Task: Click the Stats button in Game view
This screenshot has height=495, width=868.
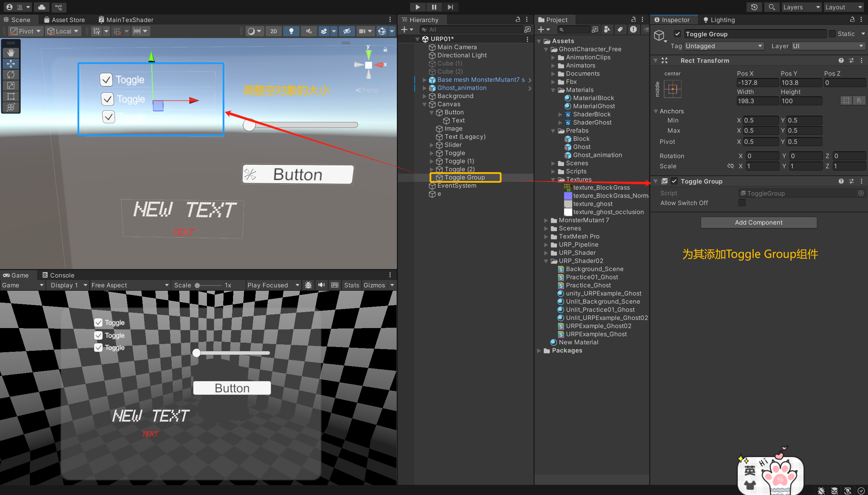Action: 351,285
